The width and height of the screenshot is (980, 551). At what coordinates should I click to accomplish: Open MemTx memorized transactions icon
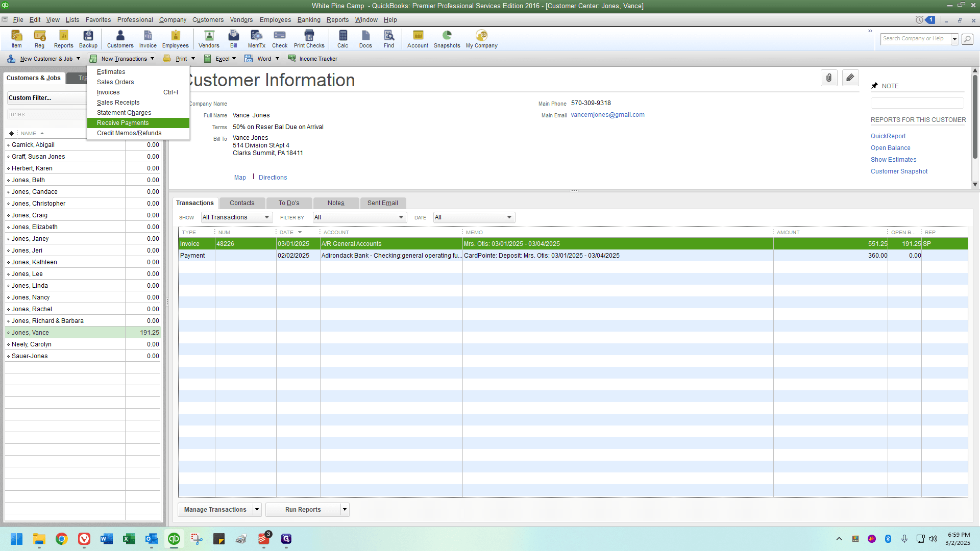257,39
